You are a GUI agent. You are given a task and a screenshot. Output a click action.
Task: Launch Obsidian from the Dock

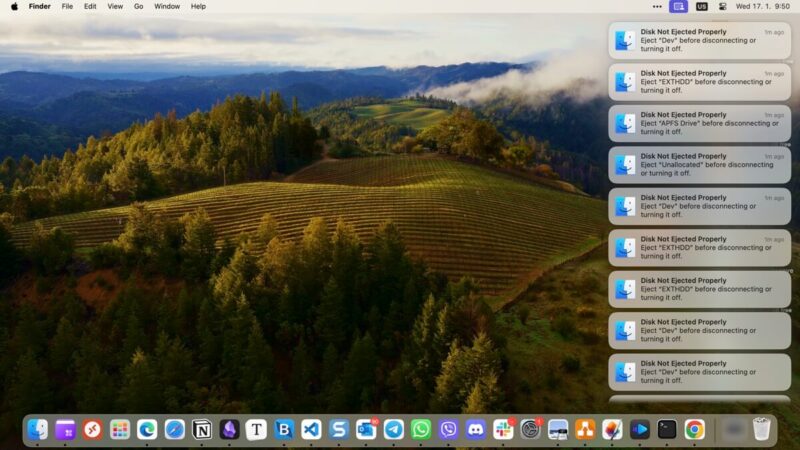(x=229, y=430)
